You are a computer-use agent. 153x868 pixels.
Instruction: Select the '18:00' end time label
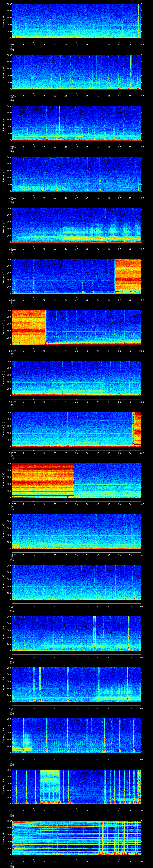141,861
